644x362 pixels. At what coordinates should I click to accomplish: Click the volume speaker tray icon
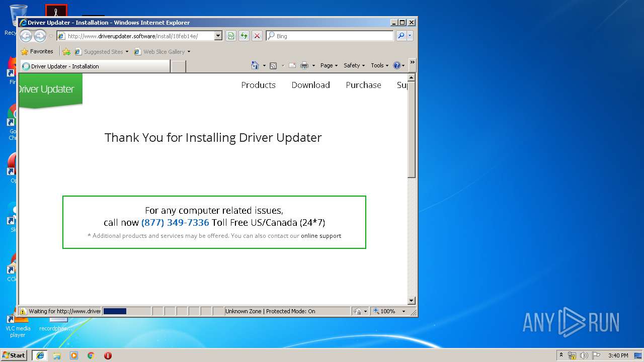pos(584,355)
